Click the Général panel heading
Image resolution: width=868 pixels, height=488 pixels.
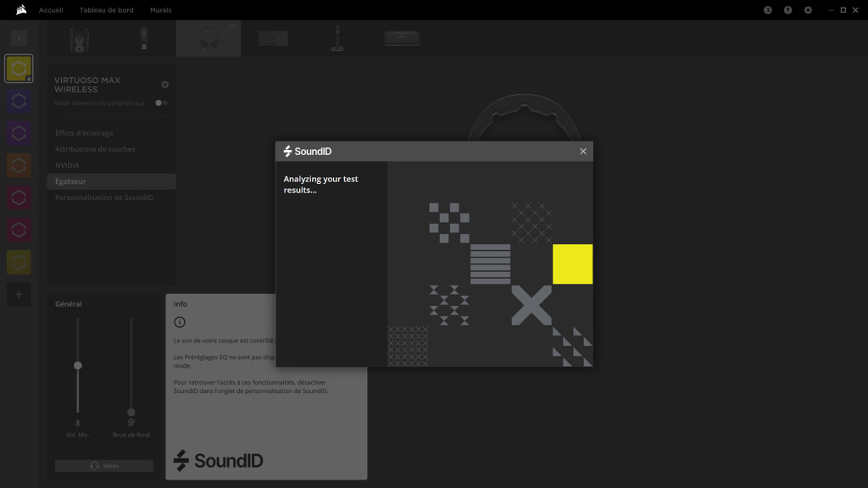68,304
